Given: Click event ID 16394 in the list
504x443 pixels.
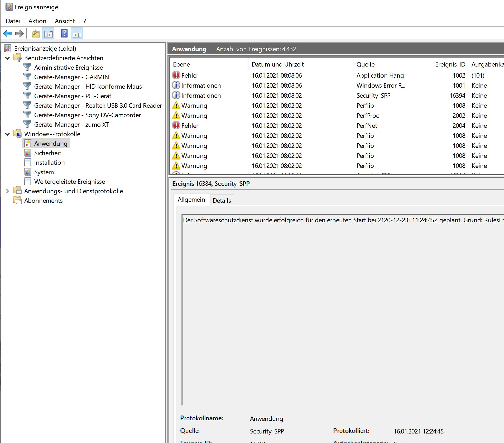Looking at the screenshot, I should click(457, 96).
